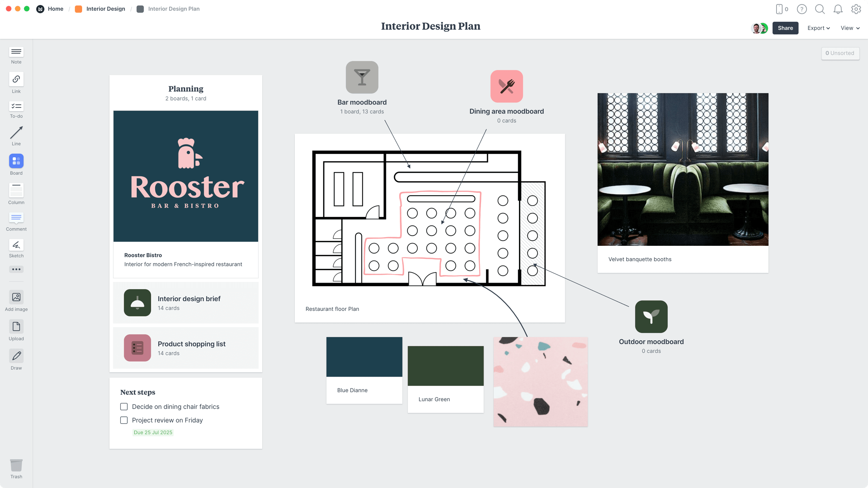868x488 pixels.
Task: Enable checkbox for Project review on Friday
Action: (x=124, y=420)
